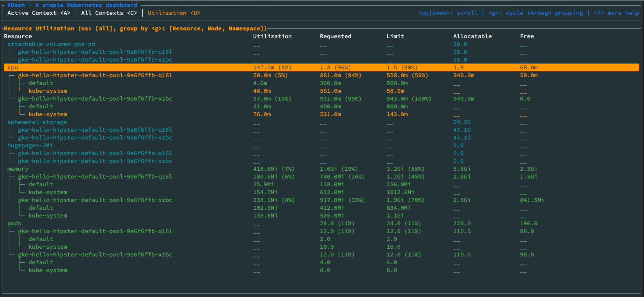Select the memory resource row
The image size is (644, 297).
point(321,169)
